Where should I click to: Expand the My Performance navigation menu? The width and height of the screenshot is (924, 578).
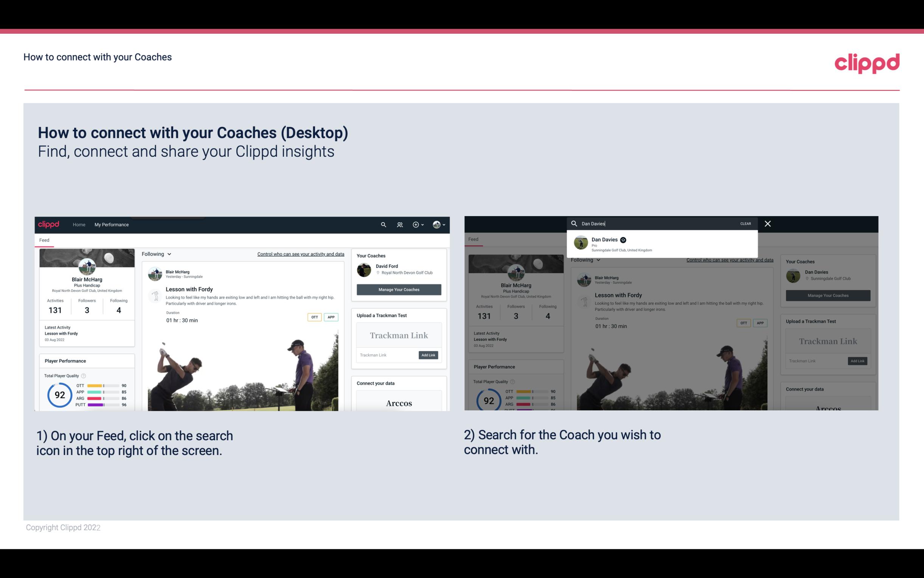coord(112,224)
